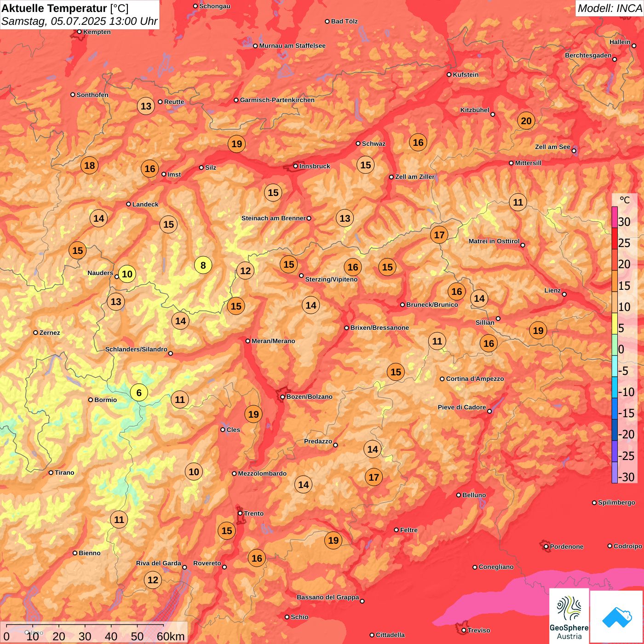Pick the lavender -30 °C legend swatch

click(x=615, y=472)
